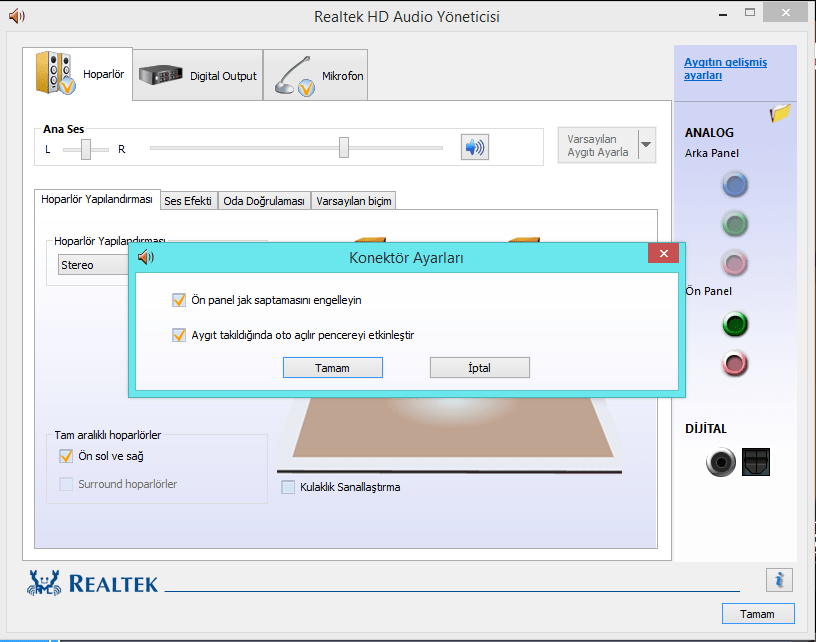Click the Realtek logo
The width and height of the screenshot is (816, 642).
pos(93,583)
